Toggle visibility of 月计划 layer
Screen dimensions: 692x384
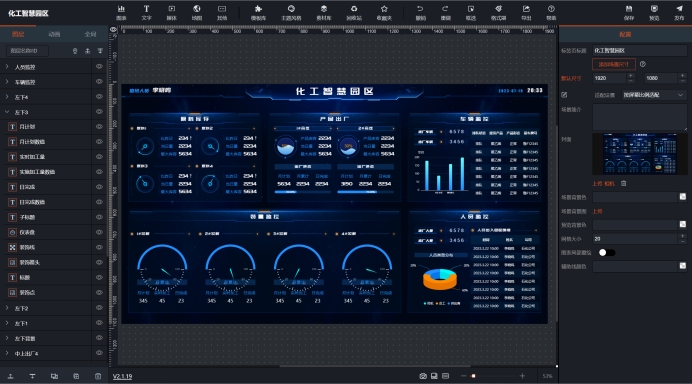99,126
